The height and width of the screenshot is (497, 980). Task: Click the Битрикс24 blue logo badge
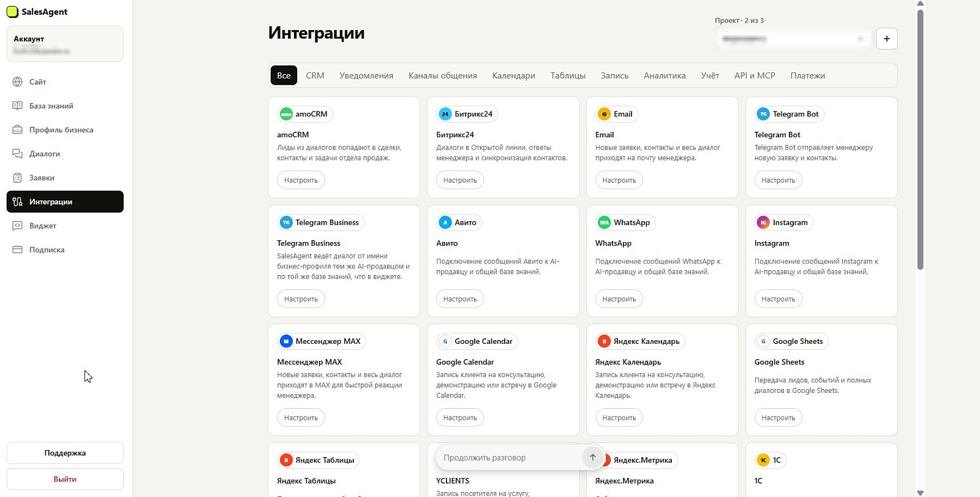coord(445,114)
